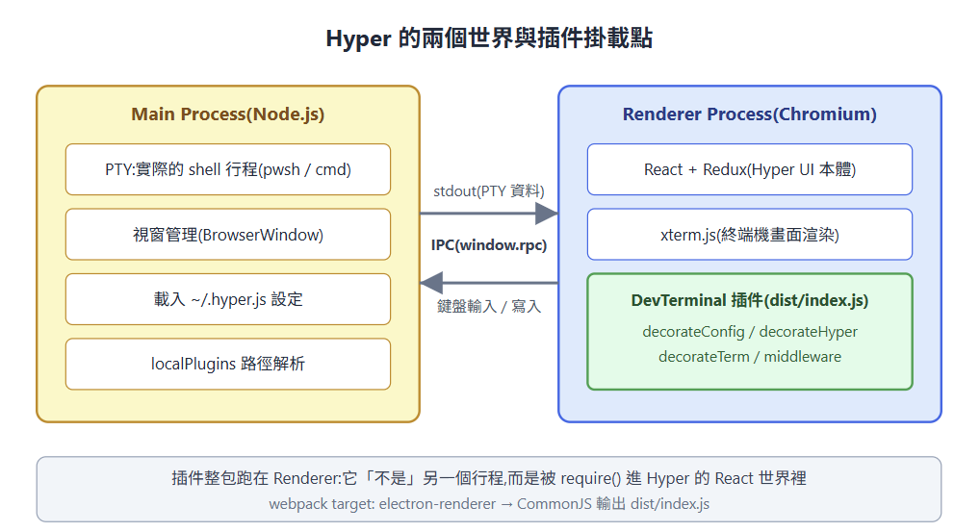Click the "PTY:實際的 shell 行程(pwsh / cmd)" box

(228, 169)
